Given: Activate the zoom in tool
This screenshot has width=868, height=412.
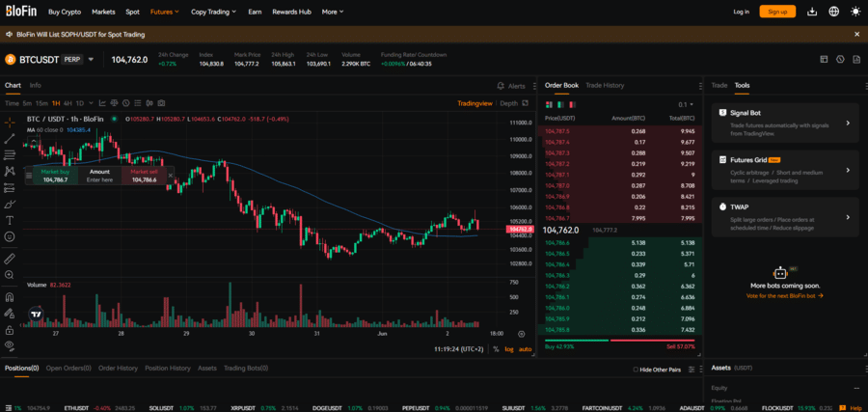Looking at the screenshot, I should [x=10, y=275].
